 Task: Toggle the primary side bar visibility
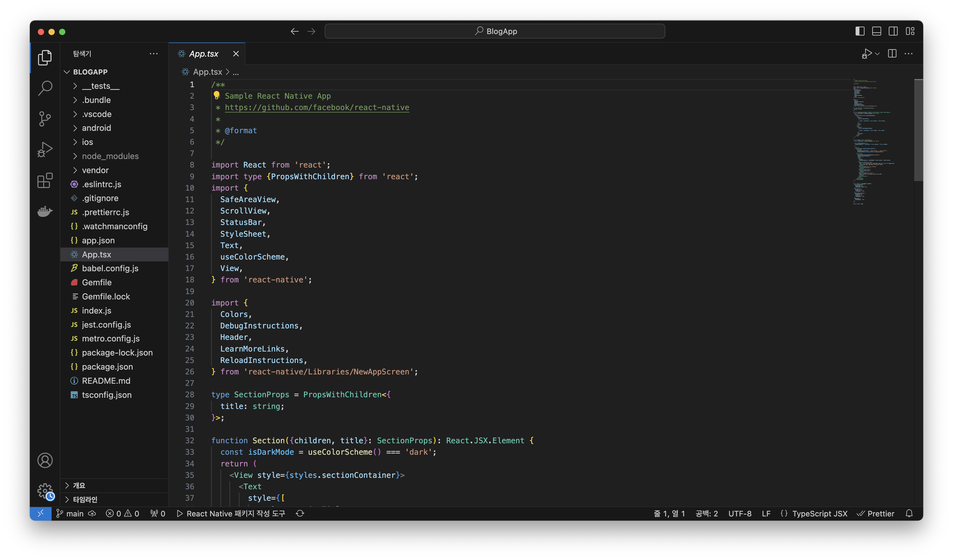pyautogui.click(x=860, y=31)
